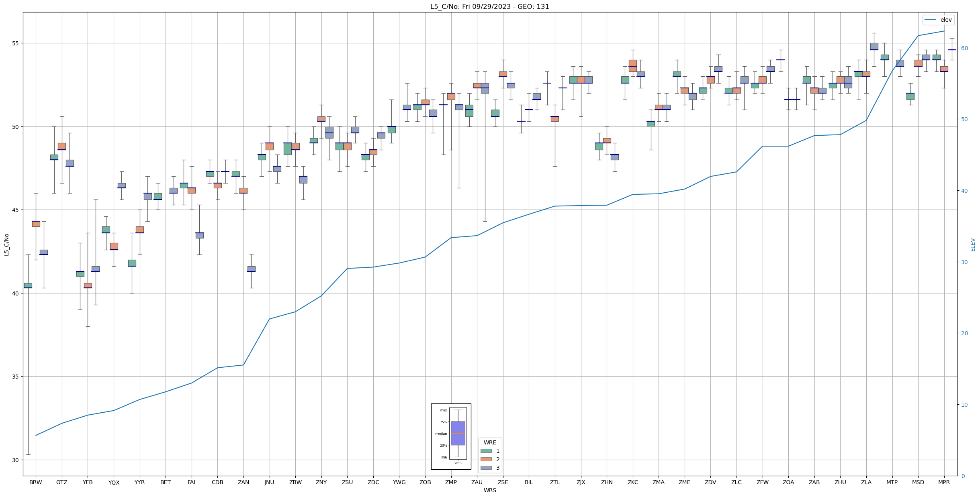The height and width of the screenshot is (497, 980).
Task: Click the x-axis label 'ZHU'
Action: pyautogui.click(x=840, y=482)
